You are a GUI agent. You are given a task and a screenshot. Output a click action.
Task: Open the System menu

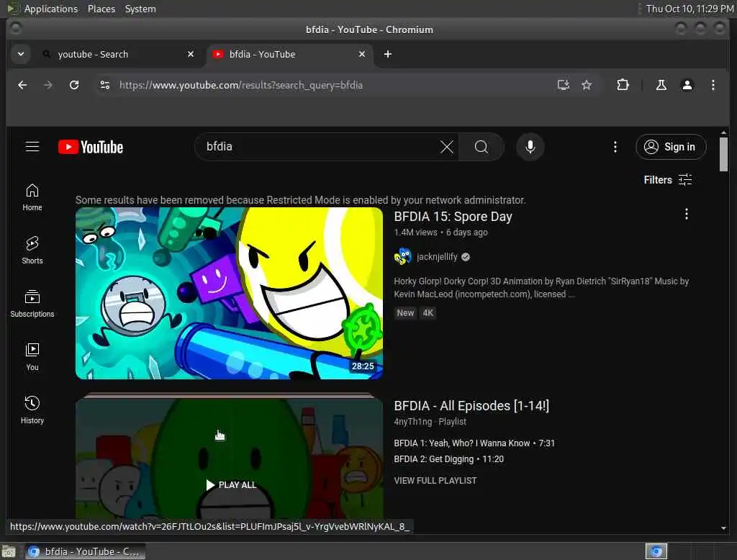coord(140,9)
